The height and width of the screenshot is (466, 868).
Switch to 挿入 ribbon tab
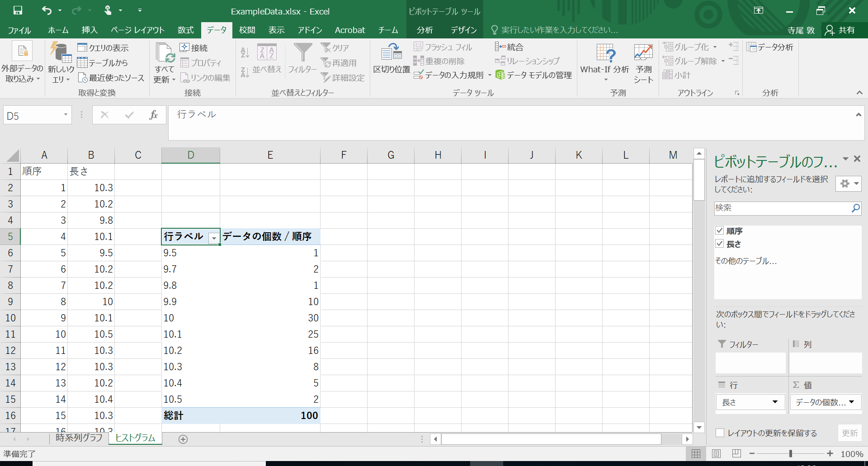[90, 30]
